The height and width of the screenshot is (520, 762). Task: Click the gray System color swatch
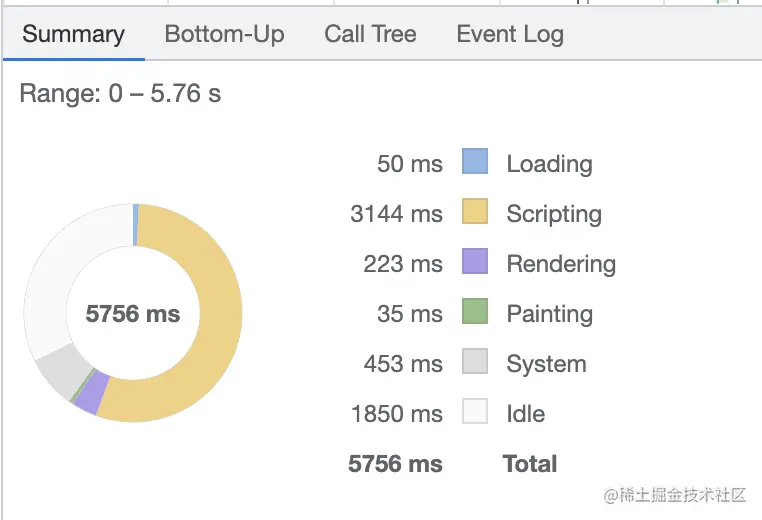click(x=475, y=362)
